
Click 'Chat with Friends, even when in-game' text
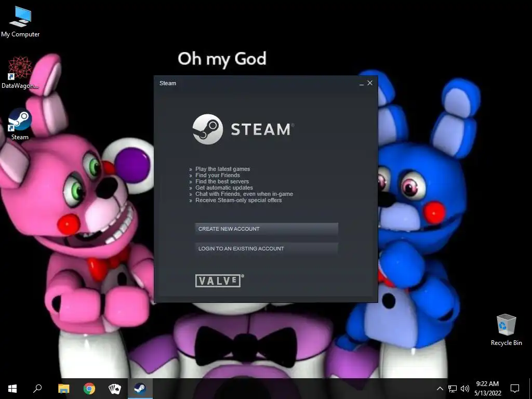[x=244, y=194]
